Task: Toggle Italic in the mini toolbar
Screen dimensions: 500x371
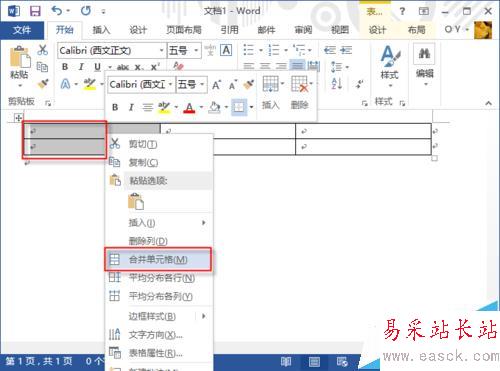Action: click(x=131, y=107)
